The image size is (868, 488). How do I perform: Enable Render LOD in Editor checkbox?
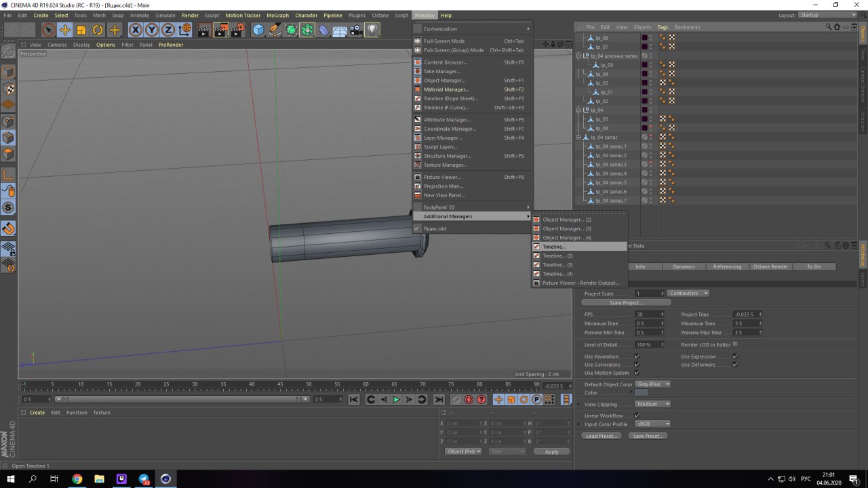point(735,344)
